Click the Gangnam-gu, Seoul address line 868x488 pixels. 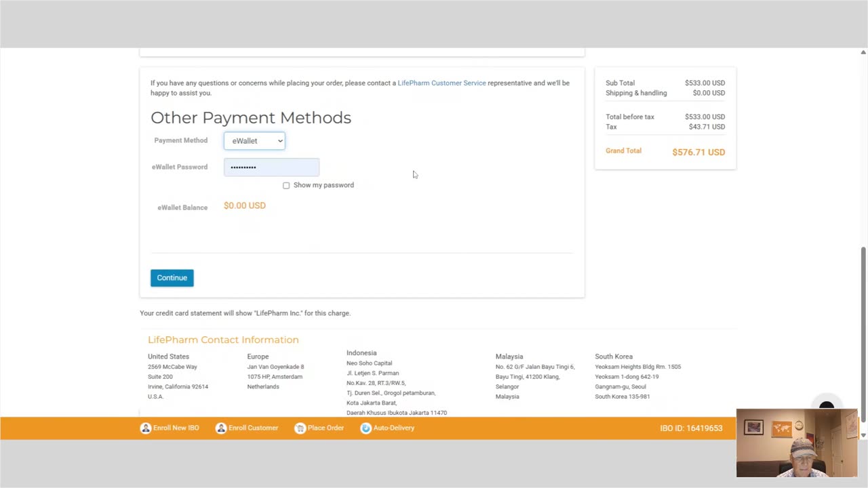click(x=620, y=386)
